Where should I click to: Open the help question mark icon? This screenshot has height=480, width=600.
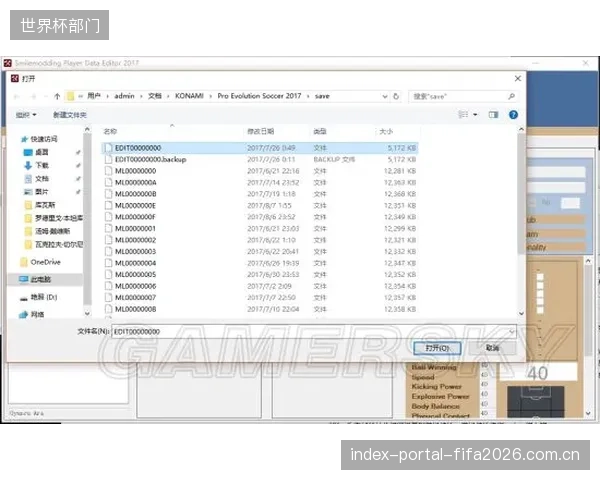pyautogui.click(x=513, y=115)
